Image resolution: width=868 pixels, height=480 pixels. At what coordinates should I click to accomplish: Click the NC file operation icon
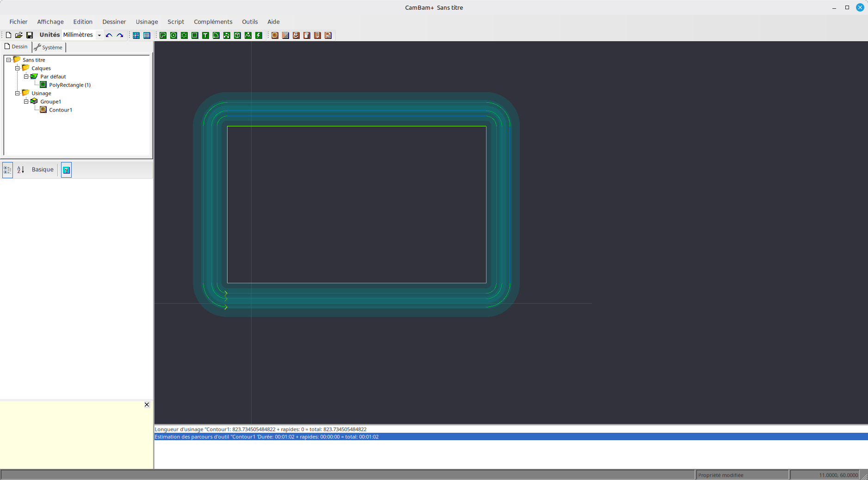[x=328, y=35]
